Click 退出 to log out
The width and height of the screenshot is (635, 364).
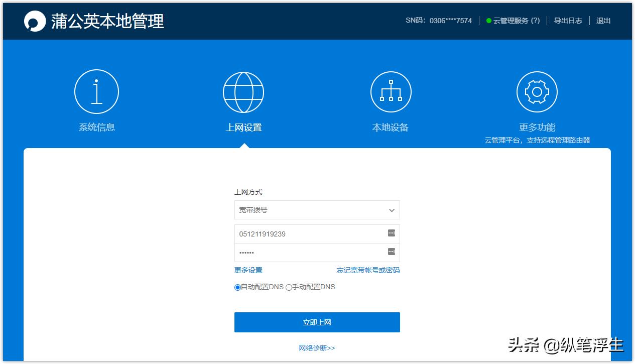coord(603,21)
